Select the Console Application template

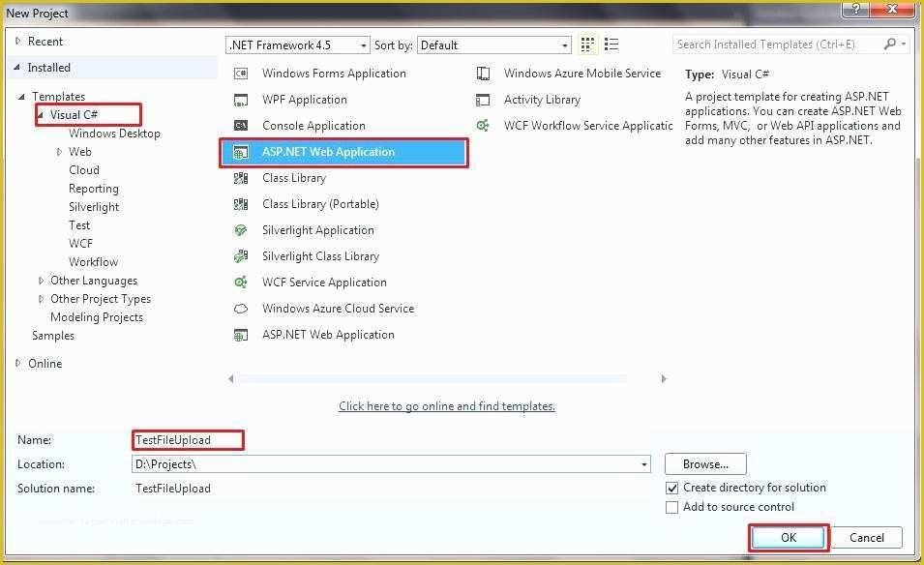click(313, 126)
